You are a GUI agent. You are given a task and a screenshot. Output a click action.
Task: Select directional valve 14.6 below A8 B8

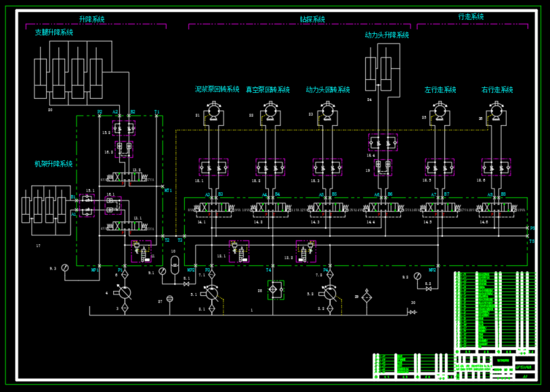(x=496, y=209)
